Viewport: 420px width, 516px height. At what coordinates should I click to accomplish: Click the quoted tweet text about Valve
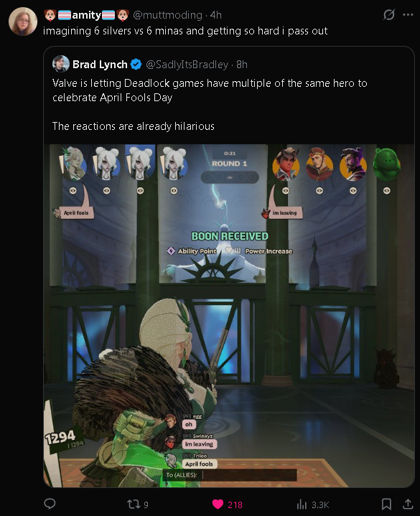[x=210, y=105]
